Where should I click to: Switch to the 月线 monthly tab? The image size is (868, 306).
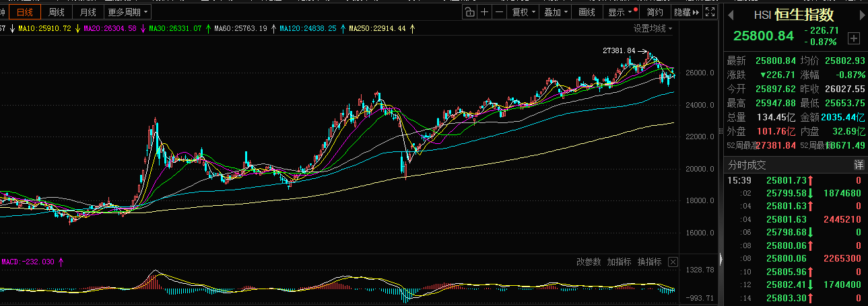pyautogui.click(x=88, y=12)
